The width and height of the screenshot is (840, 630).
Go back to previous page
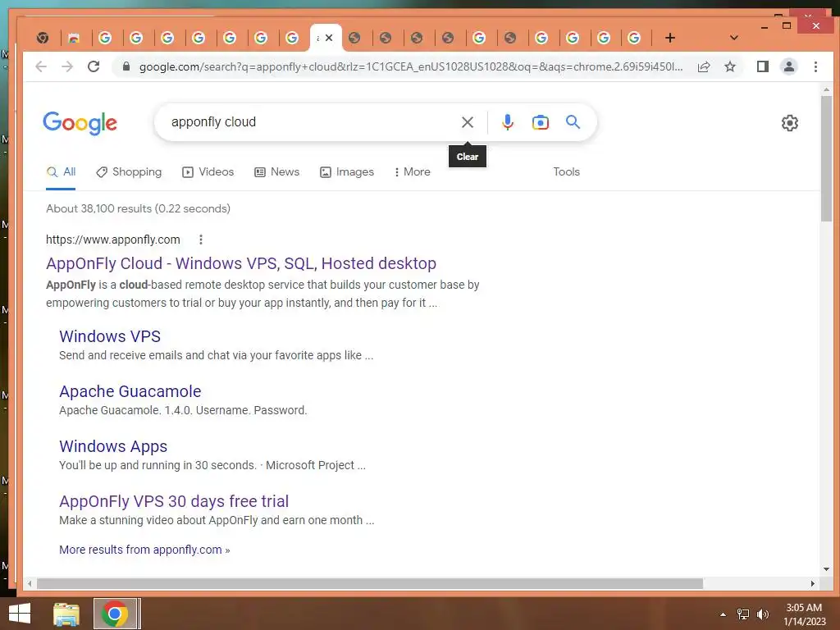tap(41, 66)
